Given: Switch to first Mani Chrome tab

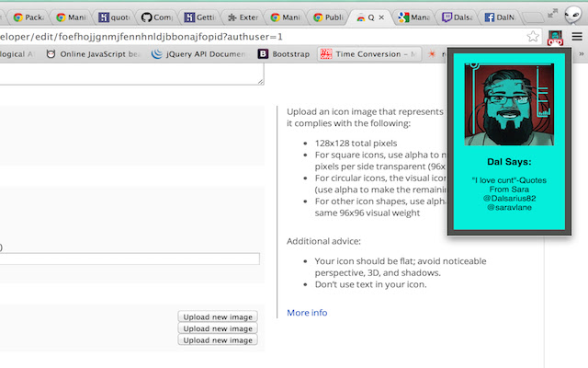Looking at the screenshot, I should pyautogui.click(x=72, y=17).
